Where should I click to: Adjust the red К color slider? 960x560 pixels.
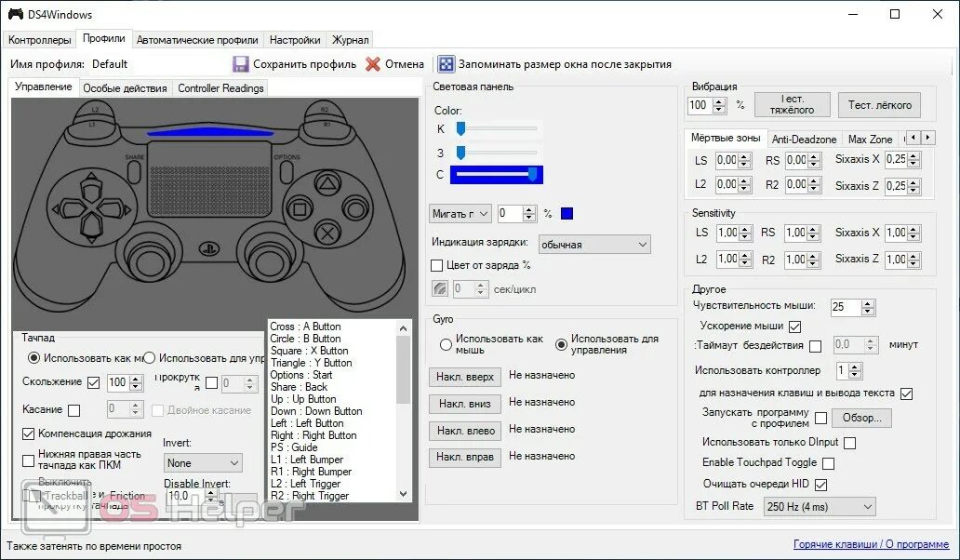tap(461, 128)
